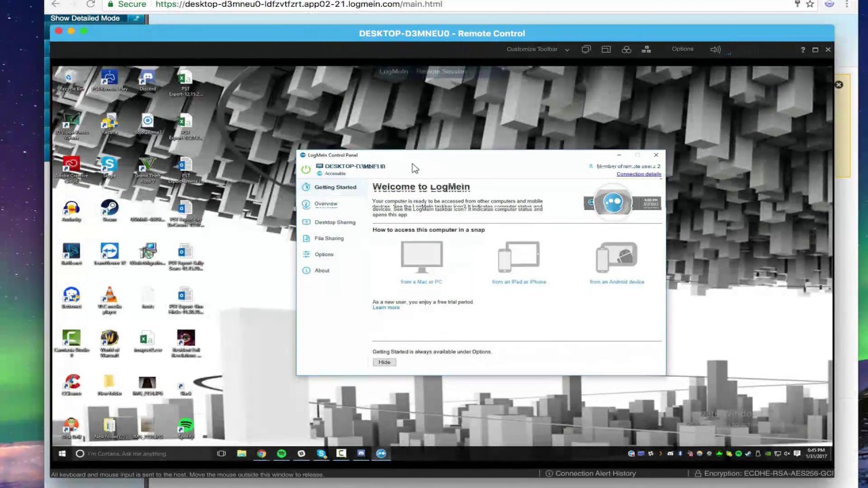Click 'from an Android device' link
The width and height of the screenshot is (868, 488).
pos(616,282)
